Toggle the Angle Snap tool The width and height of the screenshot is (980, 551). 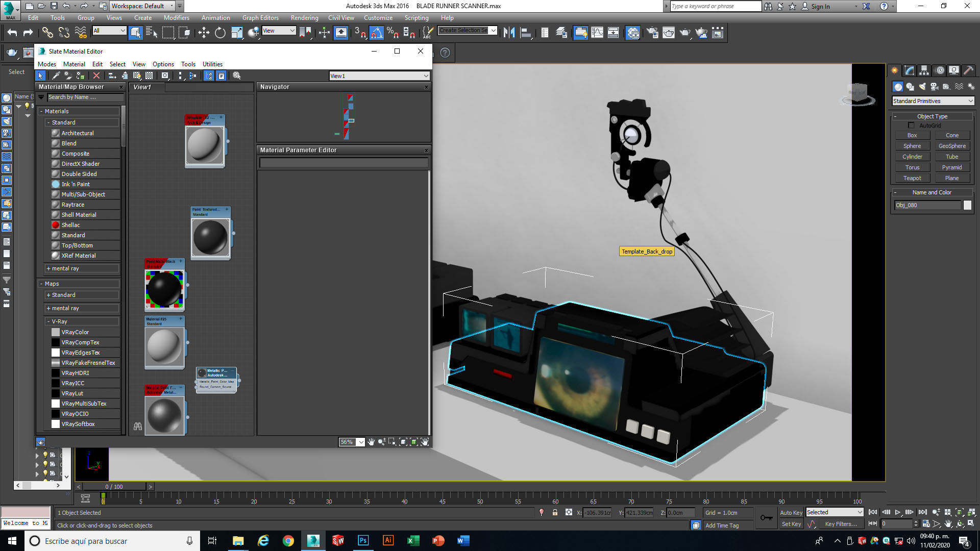(376, 33)
